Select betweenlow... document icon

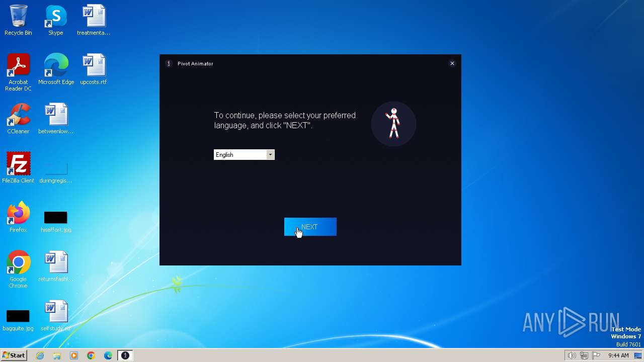coord(56,119)
